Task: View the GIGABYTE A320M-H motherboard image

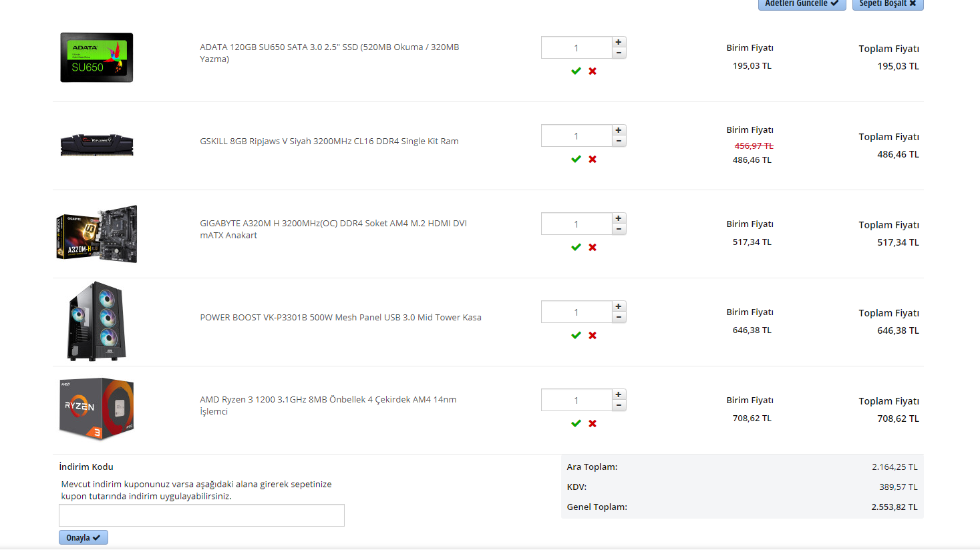Action: 97,234
